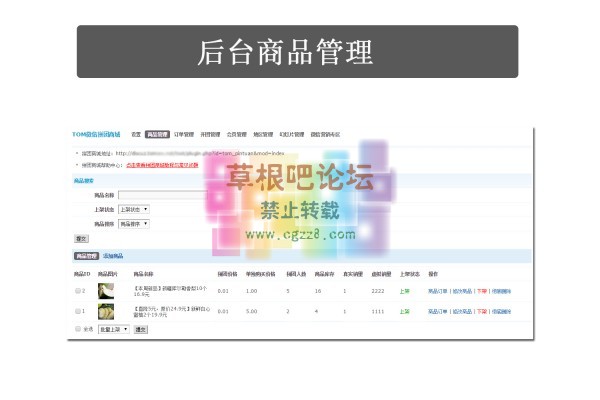Click the TOM微信拼团商城 site title
Image resolution: width=600 pixels, height=400 pixels.
pos(96,134)
